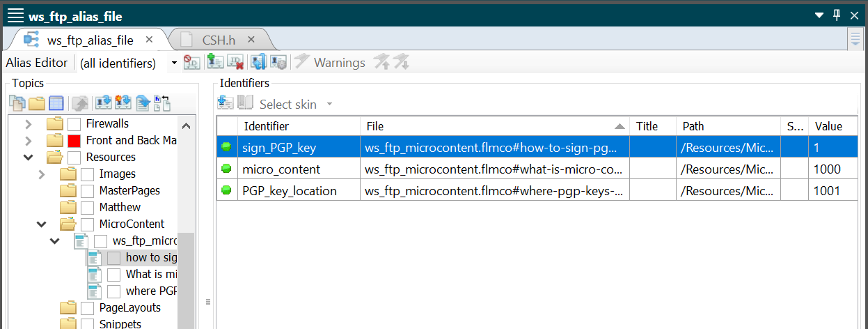Sort by the File column header
Screen dimensions: 868x329
[495, 126]
